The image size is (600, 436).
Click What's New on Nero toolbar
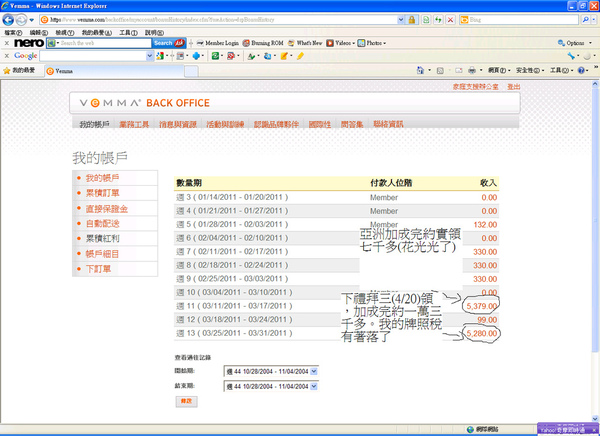point(305,43)
